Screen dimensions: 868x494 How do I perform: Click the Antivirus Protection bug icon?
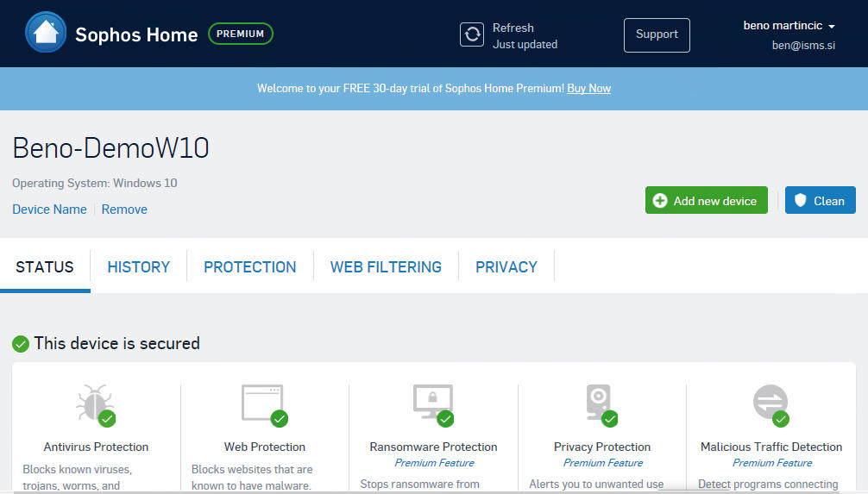pyautogui.click(x=96, y=405)
